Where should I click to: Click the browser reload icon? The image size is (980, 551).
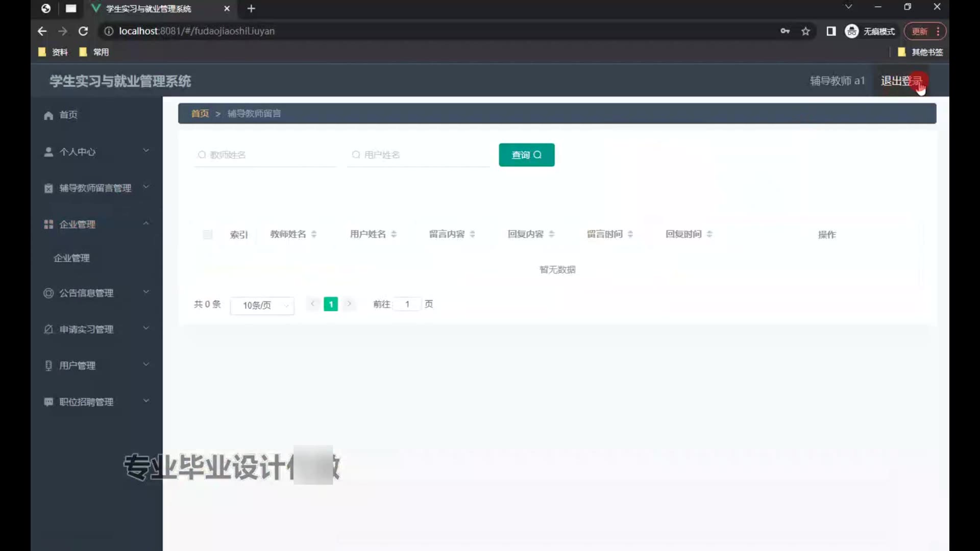click(x=83, y=31)
